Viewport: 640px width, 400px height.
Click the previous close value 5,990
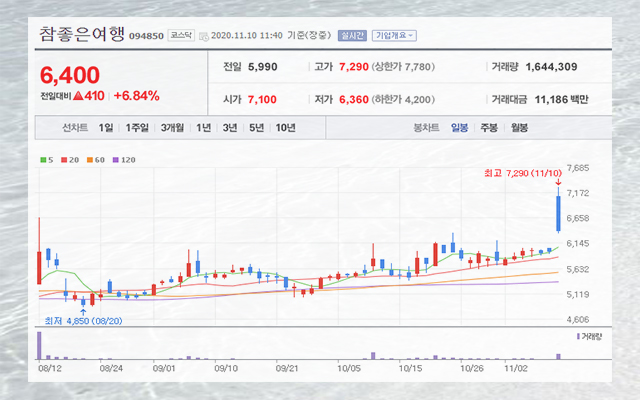(x=263, y=67)
